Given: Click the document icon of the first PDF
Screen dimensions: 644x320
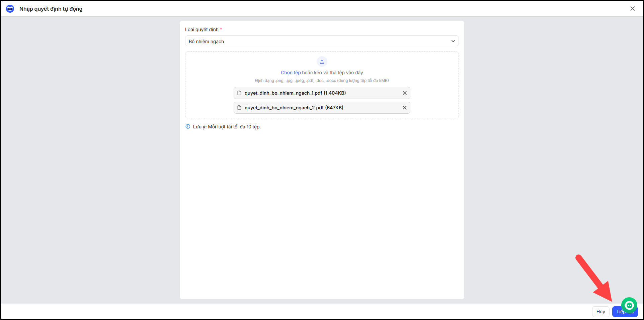Looking at the screenshot, I should coord(239,93).
